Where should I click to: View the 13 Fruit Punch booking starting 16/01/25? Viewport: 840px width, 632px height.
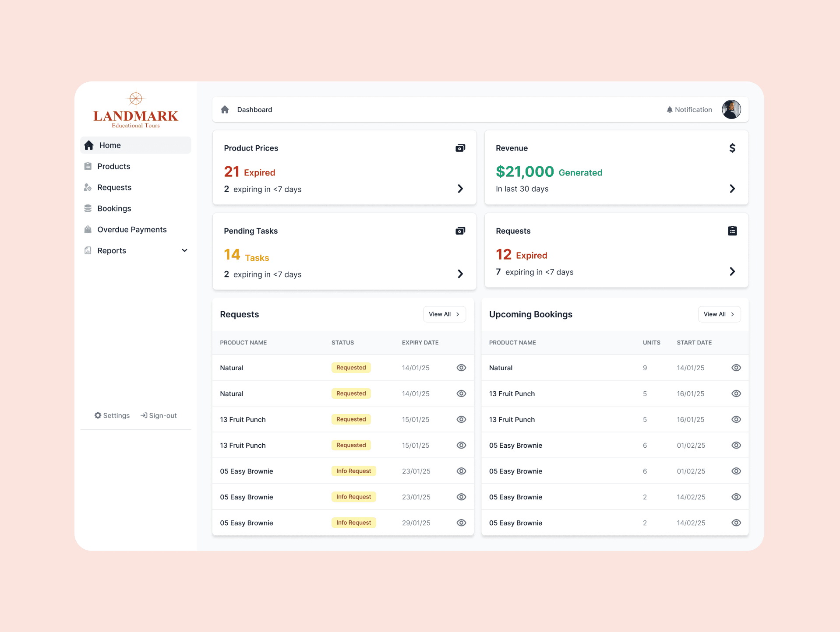pos(736,393)
